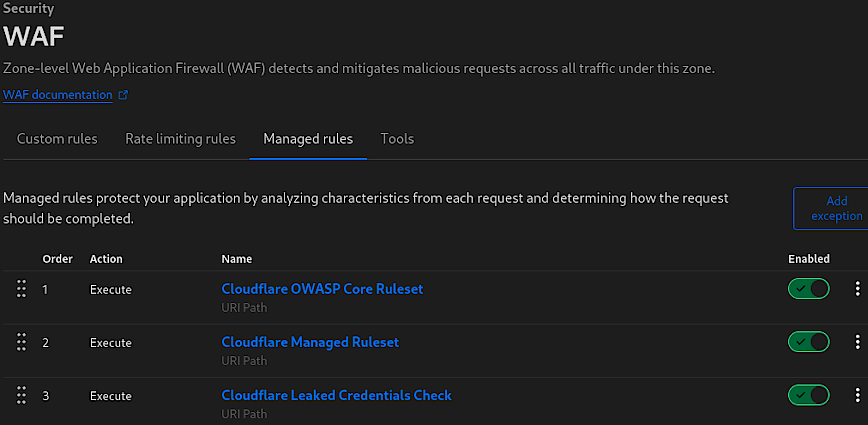Open the Tools tab
The height and width of the screenshot is (425, 868).
pos(397,138)
